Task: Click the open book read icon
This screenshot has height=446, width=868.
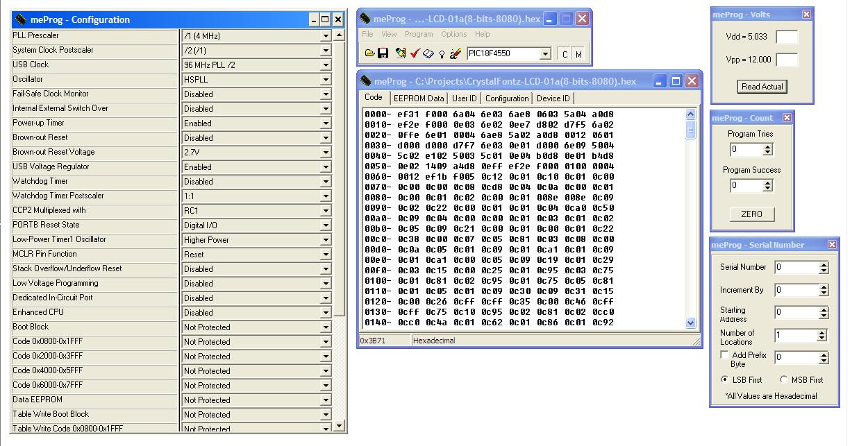Action: pyautogui.click(x=428, y=53)
